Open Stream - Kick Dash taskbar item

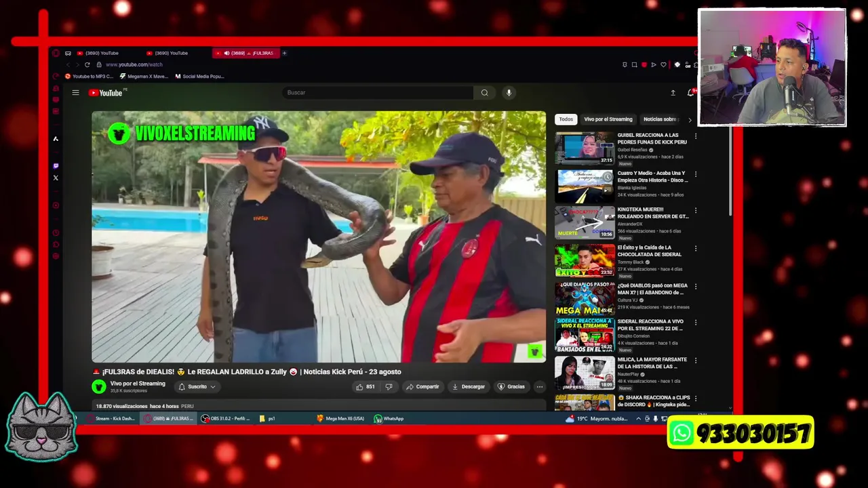pyautogui.click(x=111, y=419)
